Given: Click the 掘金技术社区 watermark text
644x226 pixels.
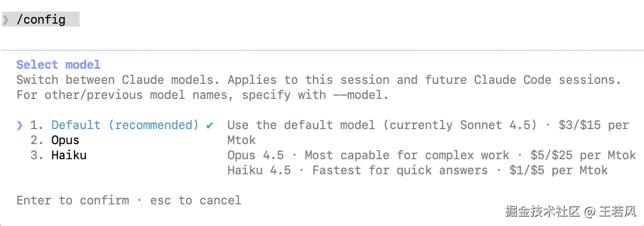Looking at the screenshot, I should [543, 211].
